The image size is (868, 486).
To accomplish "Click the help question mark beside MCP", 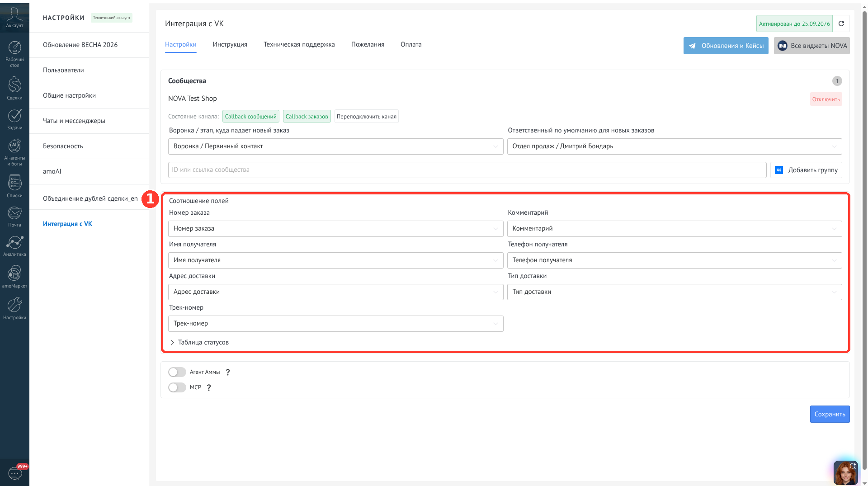I will tap(209, 388).
